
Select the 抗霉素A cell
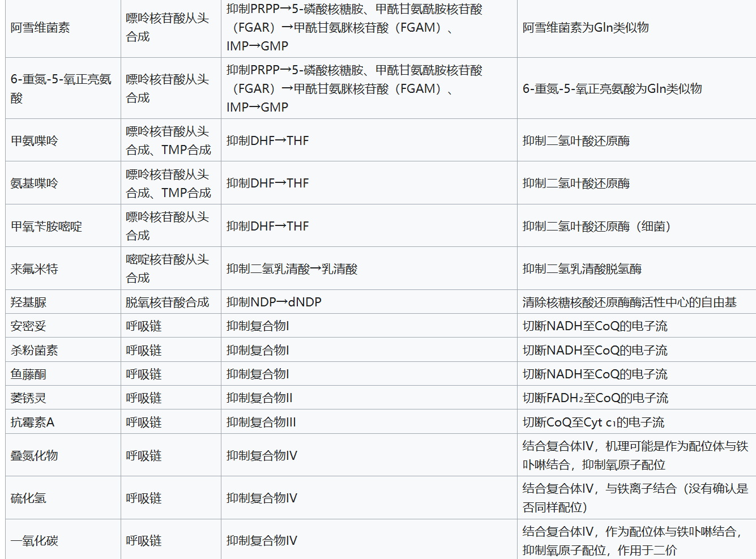click(x=33, y=423)
